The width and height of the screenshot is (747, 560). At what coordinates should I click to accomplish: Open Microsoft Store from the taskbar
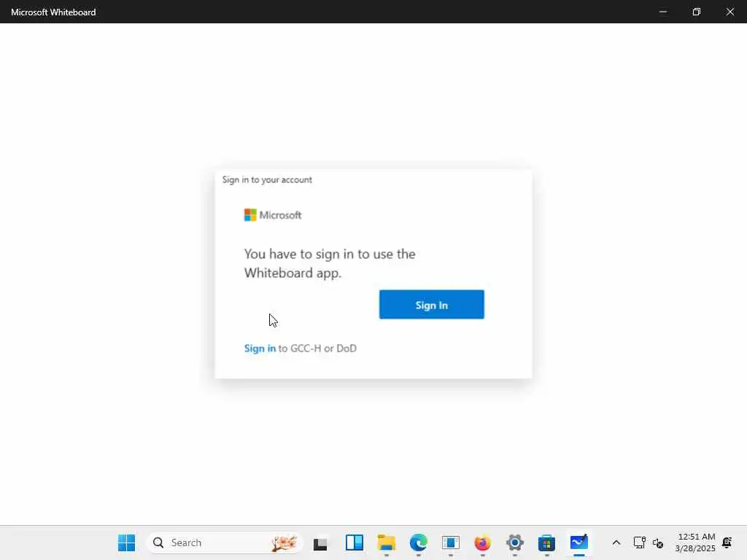pos(546,542)
